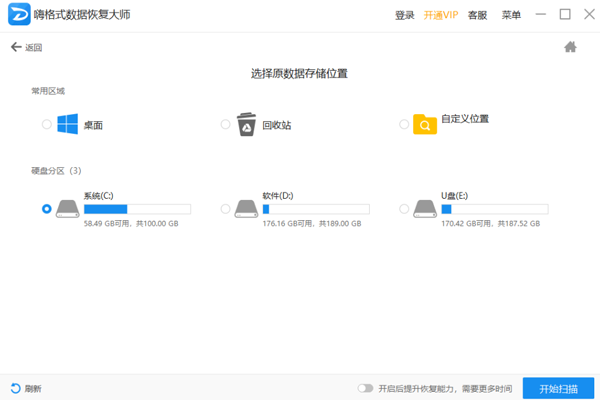Open the 客服 support menu item
This screenshot has width=600, height=400.
tap(478, 15)
